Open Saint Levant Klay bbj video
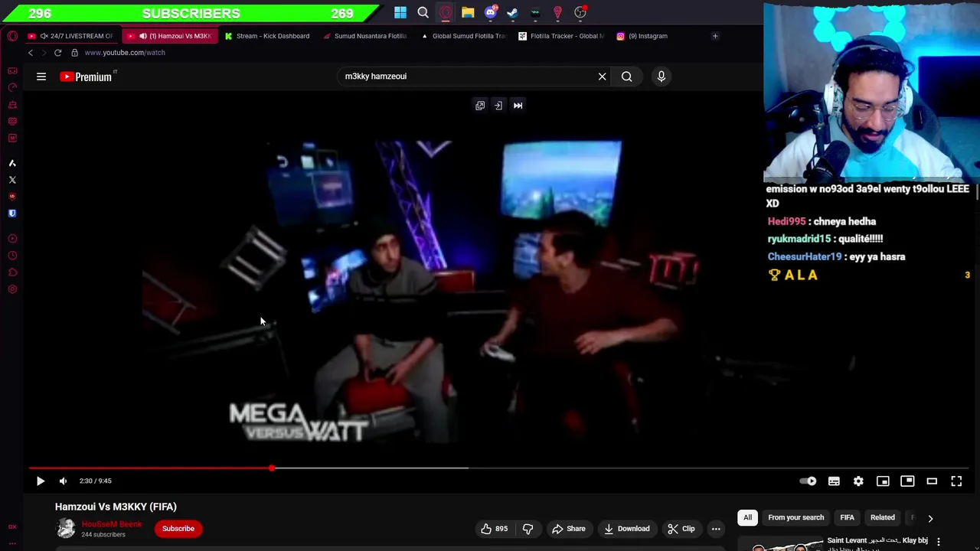980x551 pixels. pyautogui.click(x=877, y=541)
